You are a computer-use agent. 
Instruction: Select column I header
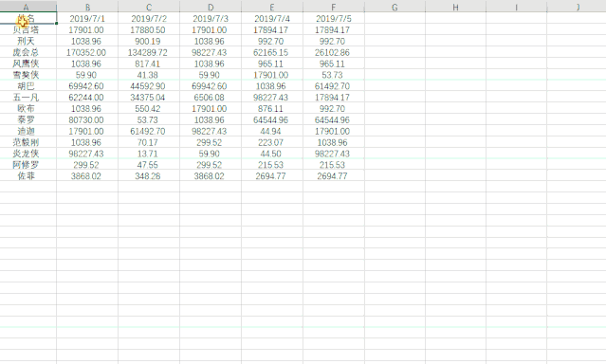516,7
